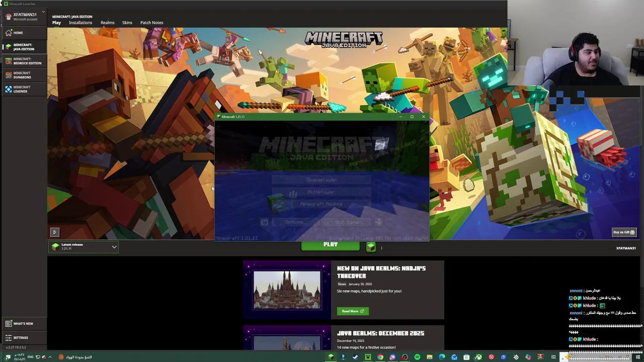
Task: Open the New on Java Realms headline
Action: tap(381, 272)
